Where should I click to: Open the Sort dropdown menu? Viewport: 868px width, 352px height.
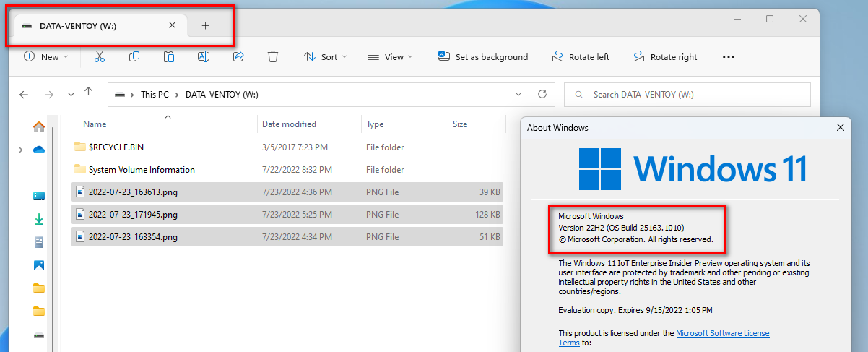[325, 56]
